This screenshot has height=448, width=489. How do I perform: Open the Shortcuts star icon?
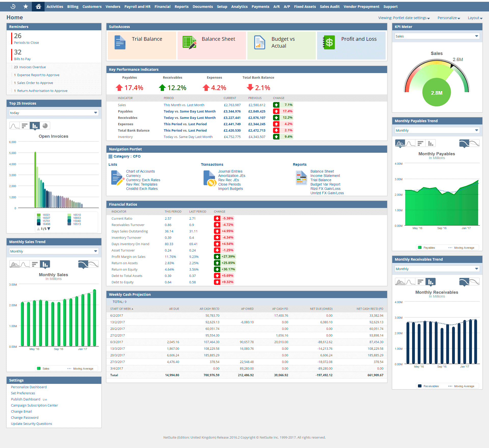26,7
